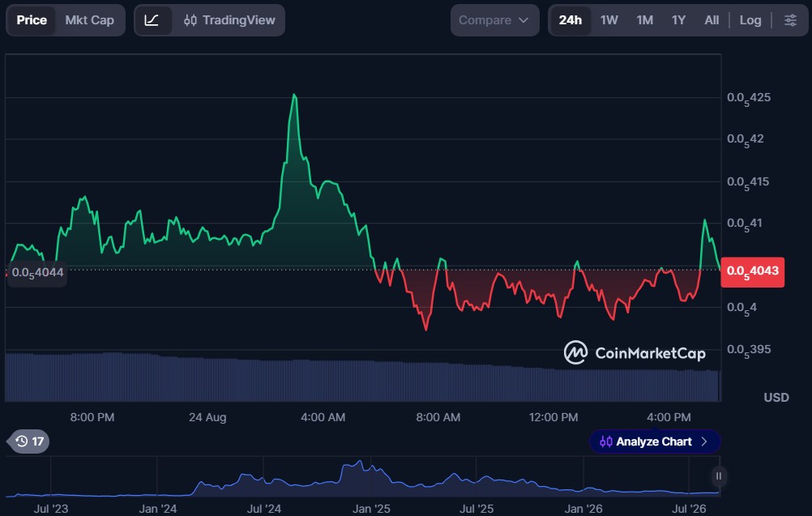This screenshot has height=516, width=812.
Task: Click Jul '24 on the overview timeline
Action: (x=263, y=509)
